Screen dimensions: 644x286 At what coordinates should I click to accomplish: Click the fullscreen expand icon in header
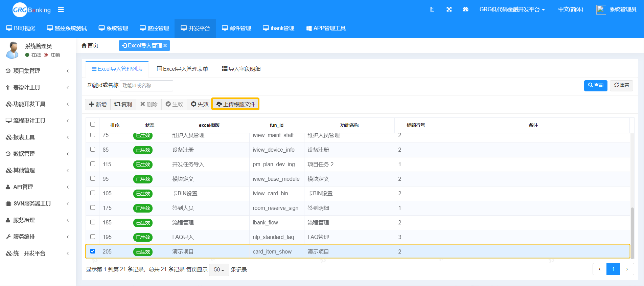click(x=449, y=9)
